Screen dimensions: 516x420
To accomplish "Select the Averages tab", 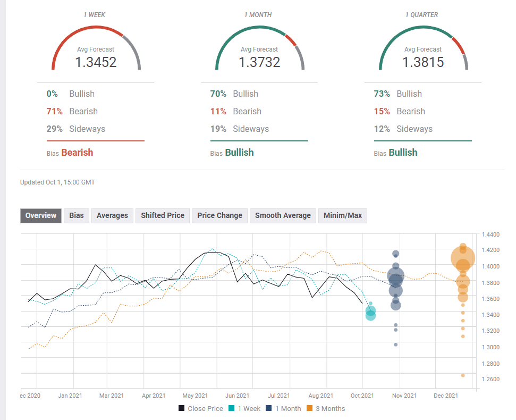I will (x=112, y=215).
